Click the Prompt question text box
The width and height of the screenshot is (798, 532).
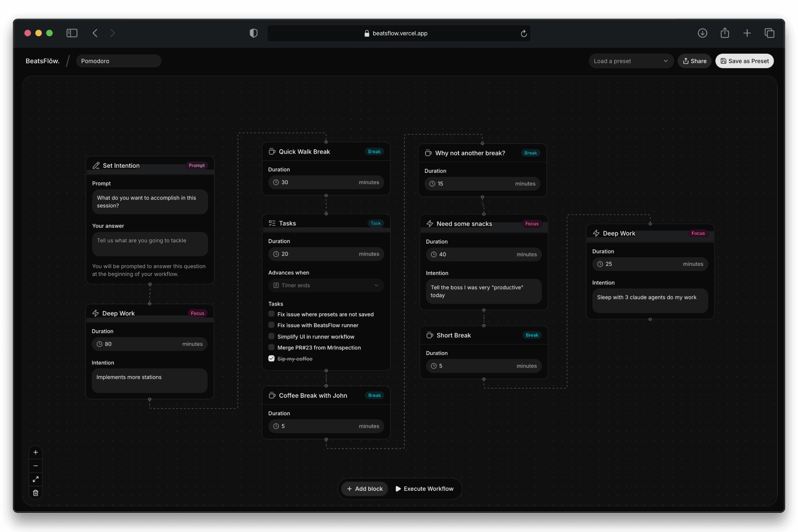150,202
